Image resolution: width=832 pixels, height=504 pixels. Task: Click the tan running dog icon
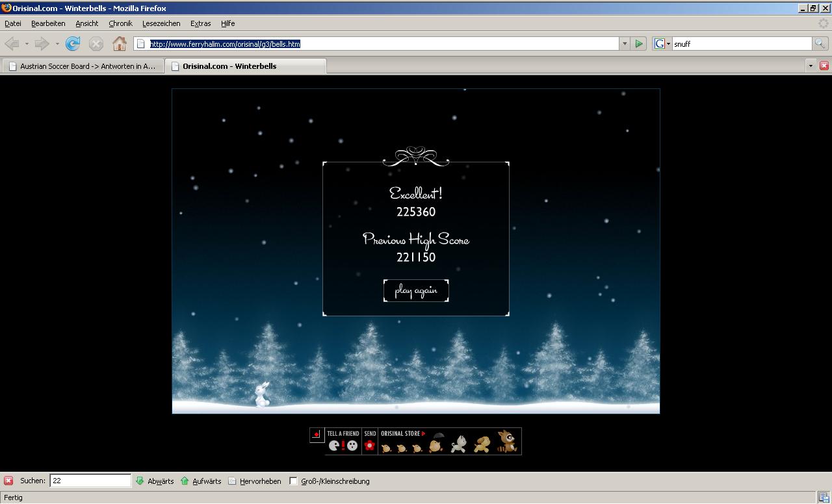[x=482, y=444]
